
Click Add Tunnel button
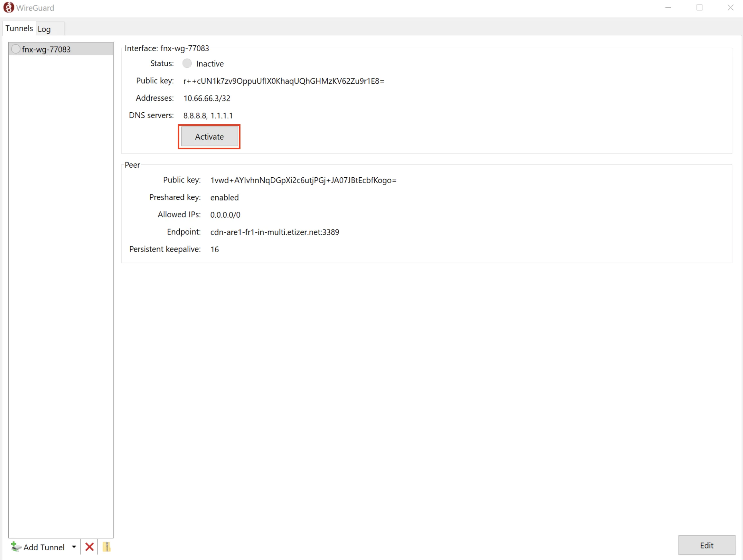pos(38,547)
